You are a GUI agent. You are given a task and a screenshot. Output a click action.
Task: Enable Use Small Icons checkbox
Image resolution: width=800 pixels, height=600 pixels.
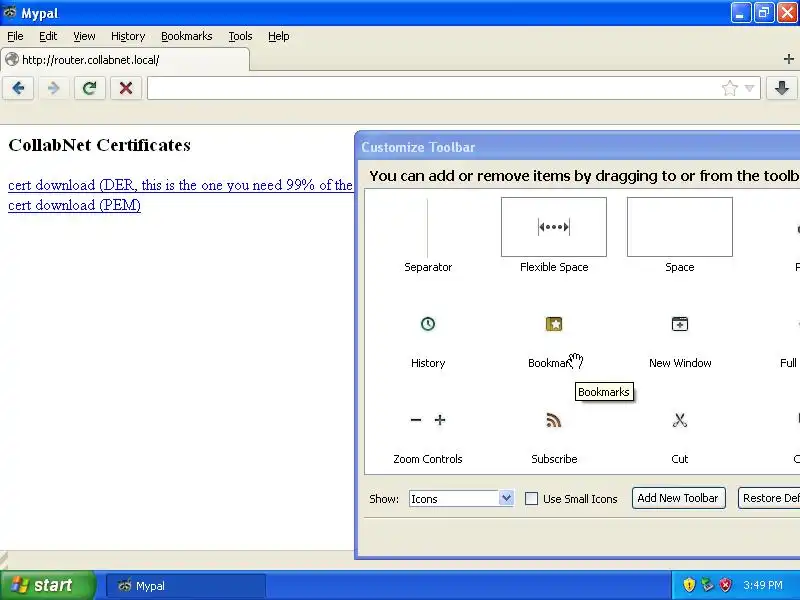click(531, 498)
